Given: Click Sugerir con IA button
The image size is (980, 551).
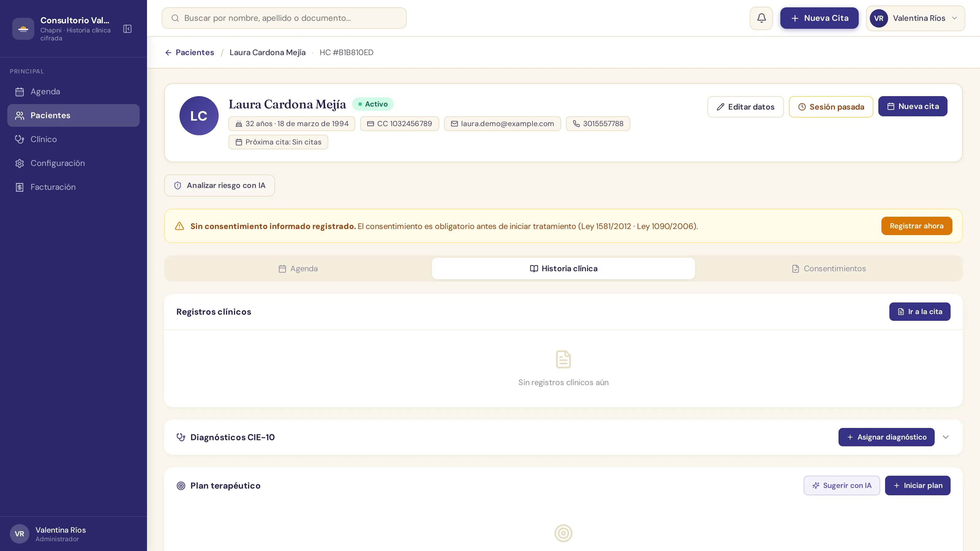Looking at the screenshot, I should click(842, 485).
